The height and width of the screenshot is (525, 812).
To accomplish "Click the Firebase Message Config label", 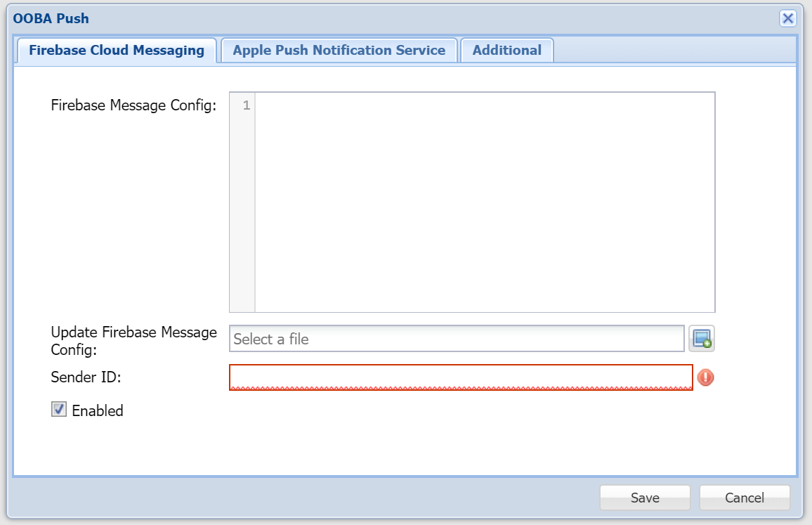I will pyautogui.click(x=133, y=105).
